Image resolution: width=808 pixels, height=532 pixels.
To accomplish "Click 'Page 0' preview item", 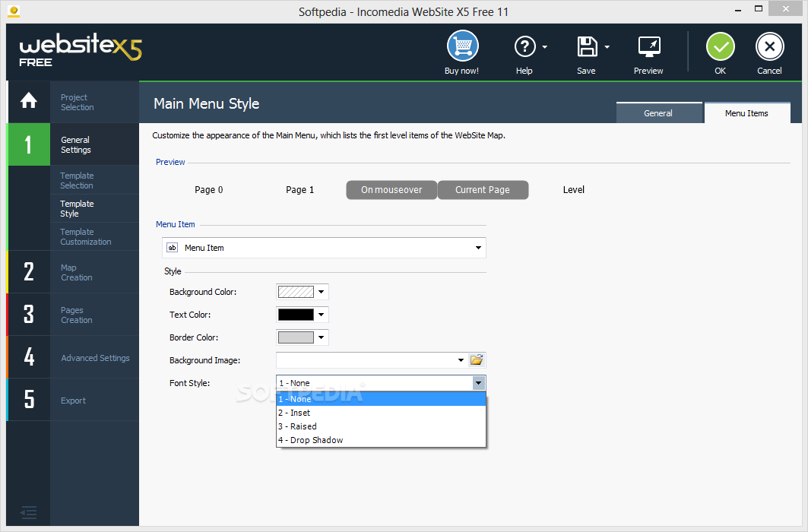I will point(209,190).
